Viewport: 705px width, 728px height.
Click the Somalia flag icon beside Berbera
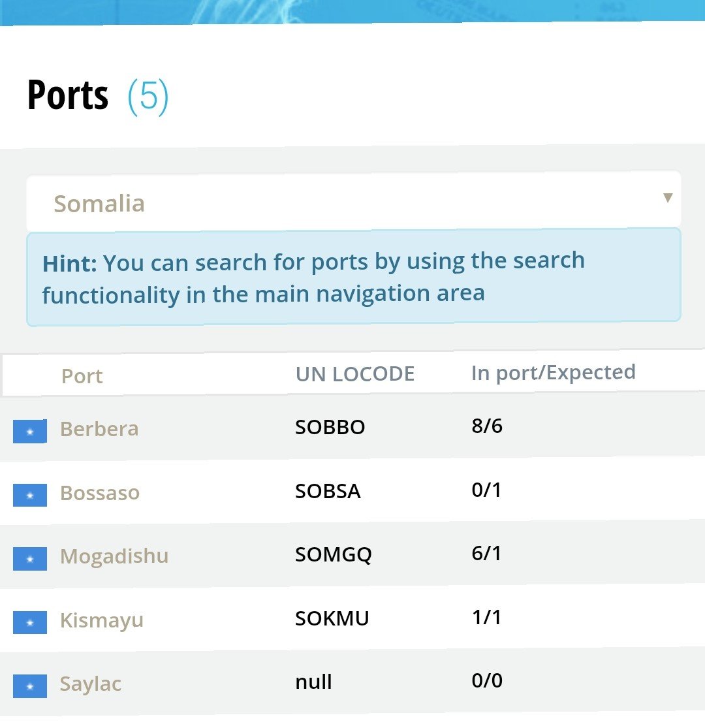point(30,432)
